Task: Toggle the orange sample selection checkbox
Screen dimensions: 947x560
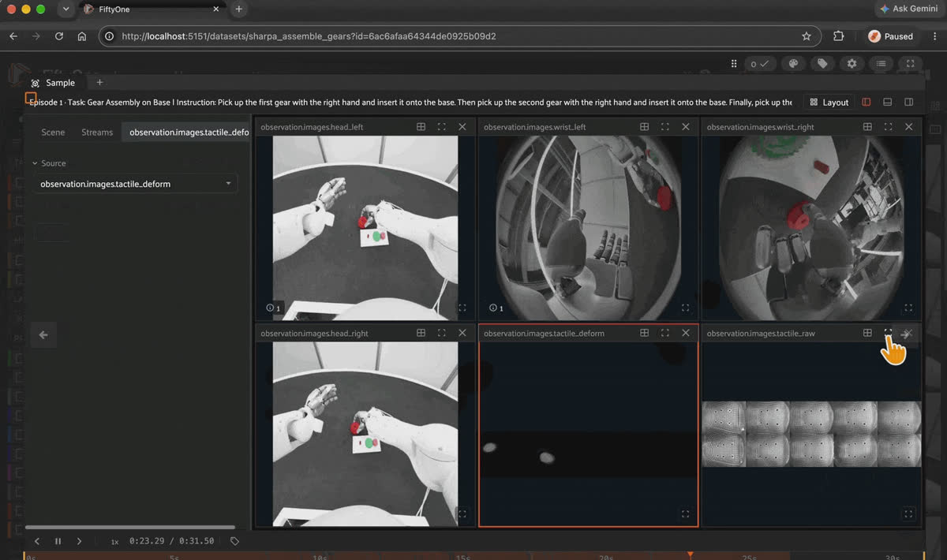Action: pos(31,99)
